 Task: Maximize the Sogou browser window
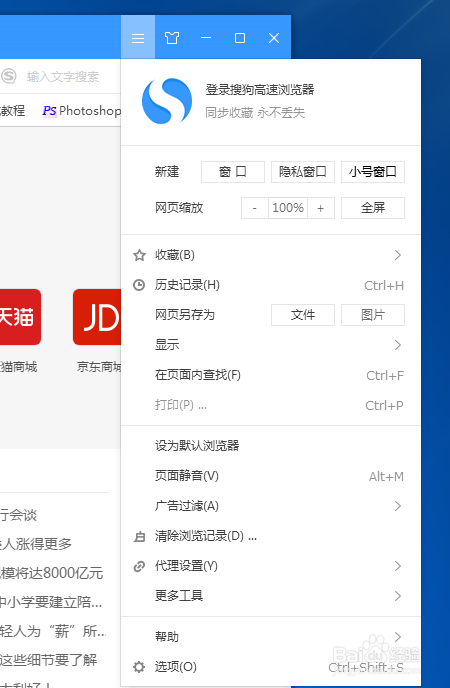[x=240, y=38]
